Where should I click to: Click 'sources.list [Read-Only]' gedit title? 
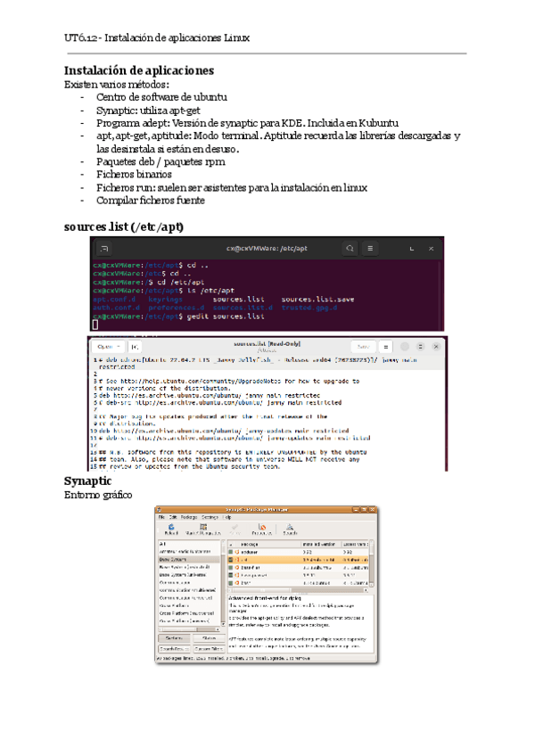coord(267,344)
